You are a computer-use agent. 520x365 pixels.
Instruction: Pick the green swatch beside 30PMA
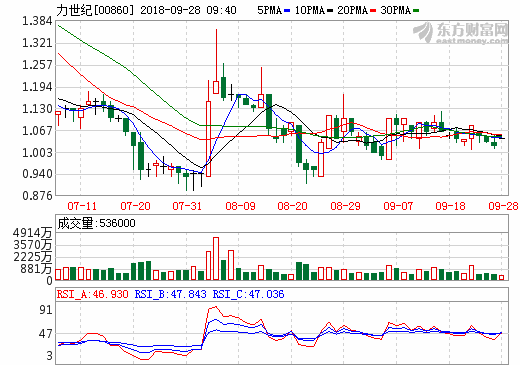416,11
